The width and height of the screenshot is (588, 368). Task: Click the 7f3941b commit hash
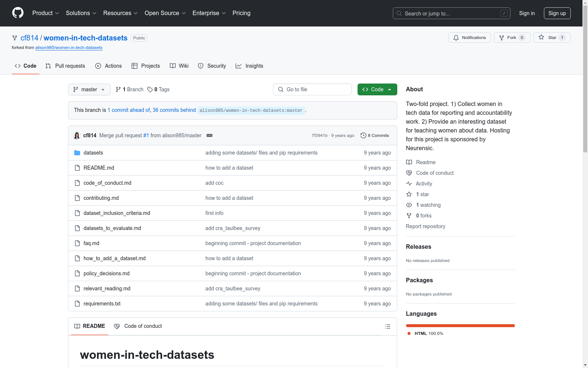point(319,135)
